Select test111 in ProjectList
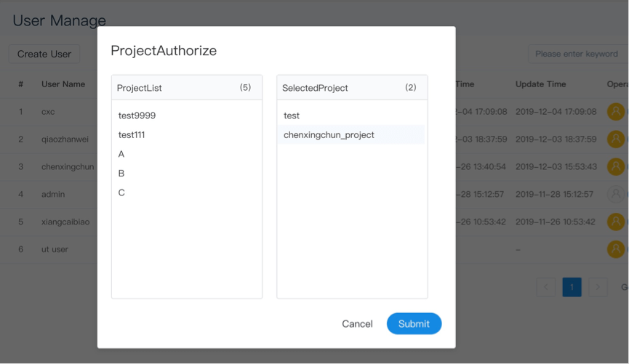 132,134
